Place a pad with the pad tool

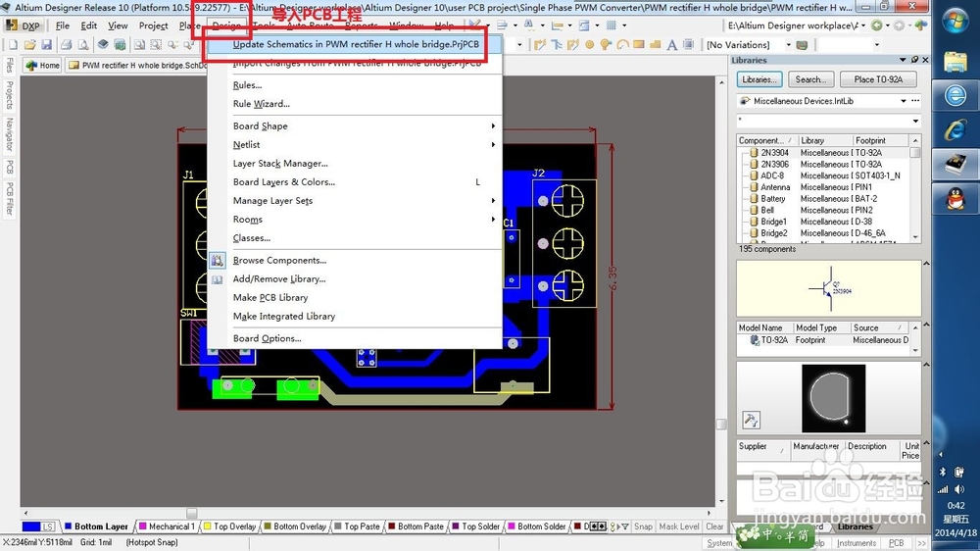pos(589,45)
